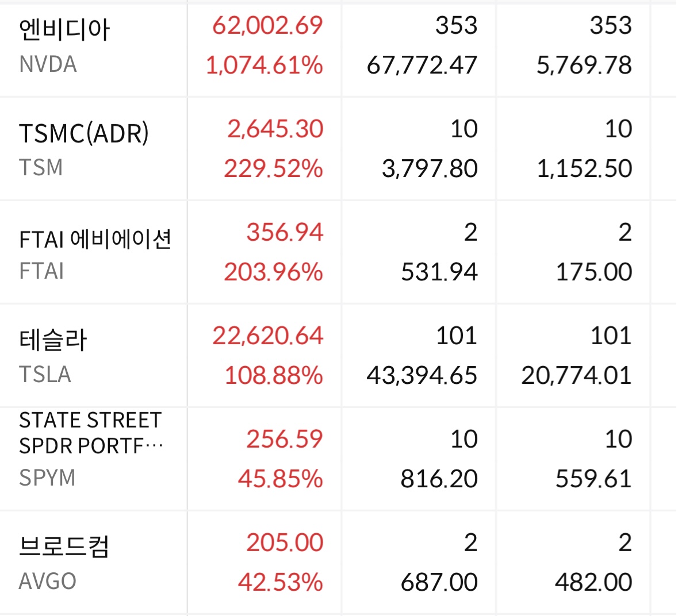The image size is (678, 616).
Task: Open the 엔비디아 stock name
Action: (64, 29)
